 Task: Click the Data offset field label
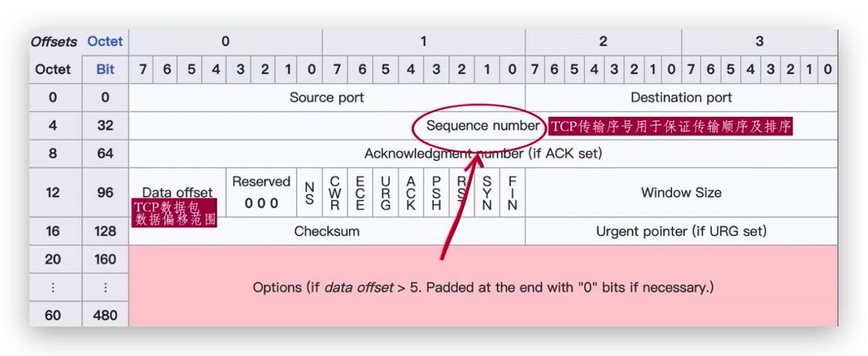(x=177, y=193)
